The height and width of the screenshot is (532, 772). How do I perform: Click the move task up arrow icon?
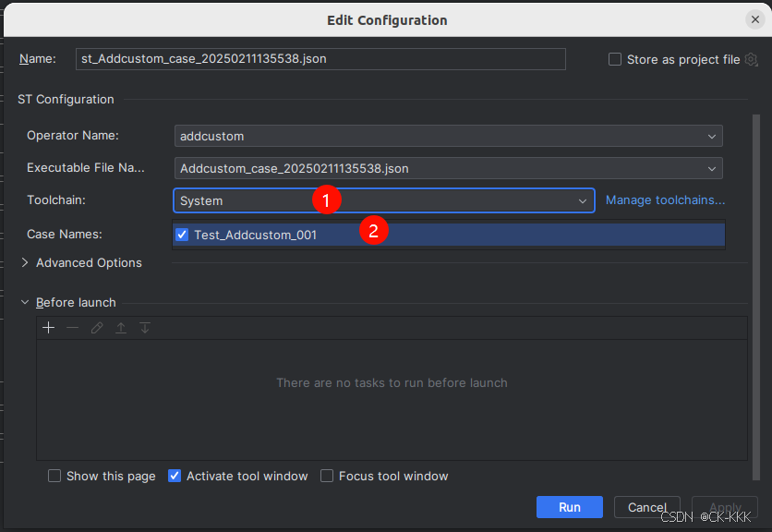121,328
